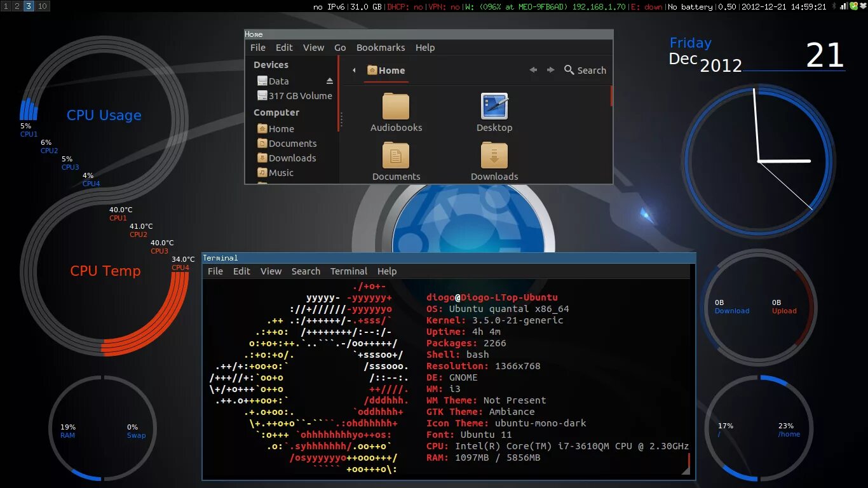Click the Home path bar button

[386, 71]
